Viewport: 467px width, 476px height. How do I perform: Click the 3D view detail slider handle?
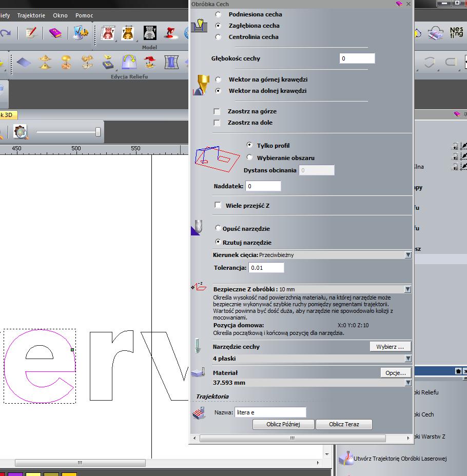tap(98, 132)
